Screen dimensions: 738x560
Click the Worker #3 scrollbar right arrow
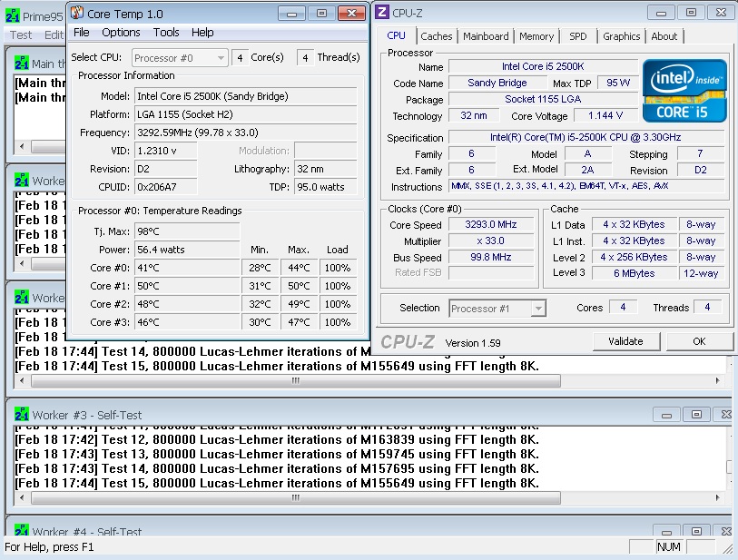(717, 497)
